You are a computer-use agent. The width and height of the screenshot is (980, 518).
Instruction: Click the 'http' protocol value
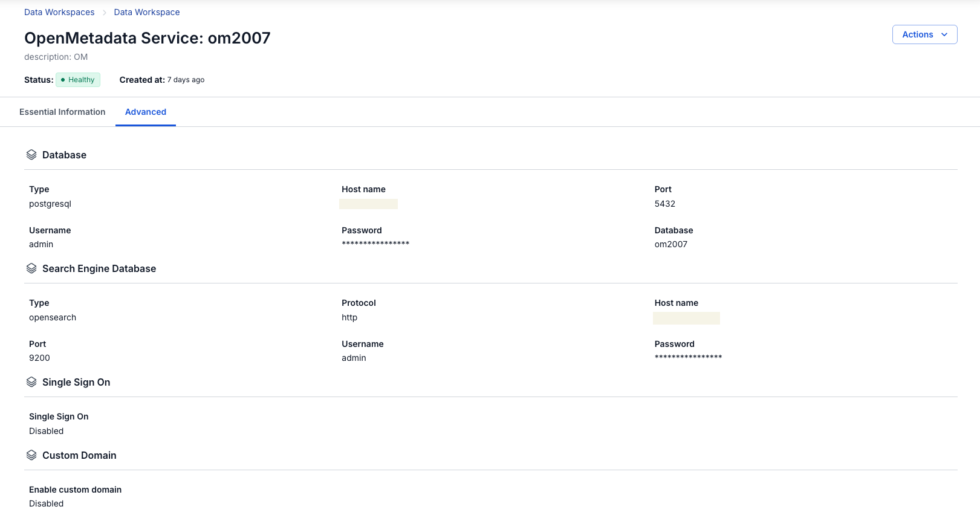[x=349, y=317]
